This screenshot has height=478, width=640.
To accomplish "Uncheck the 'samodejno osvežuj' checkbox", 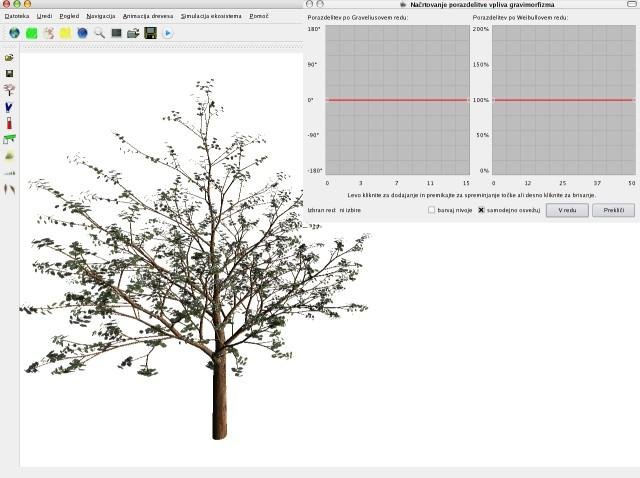I will (x=481, y=210).
